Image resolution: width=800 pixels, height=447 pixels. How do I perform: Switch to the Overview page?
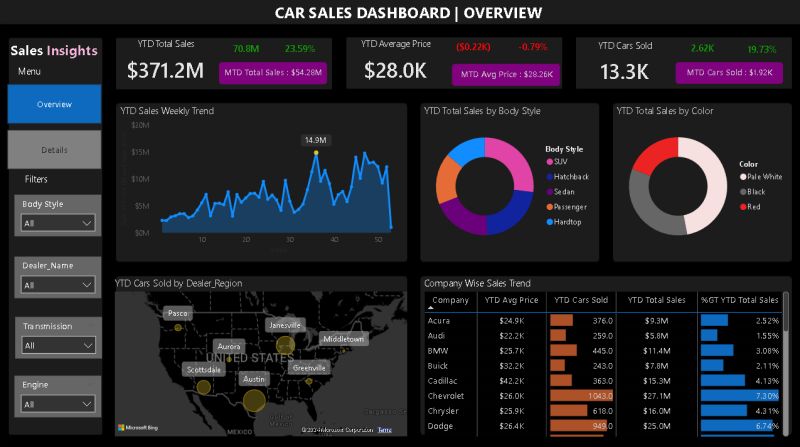[54, 104]
